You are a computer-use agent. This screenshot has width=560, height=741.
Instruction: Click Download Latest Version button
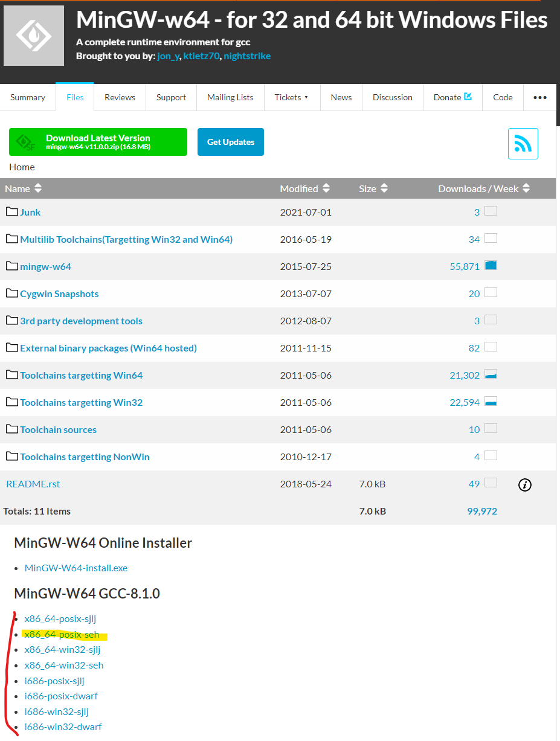tap(98, 142)
